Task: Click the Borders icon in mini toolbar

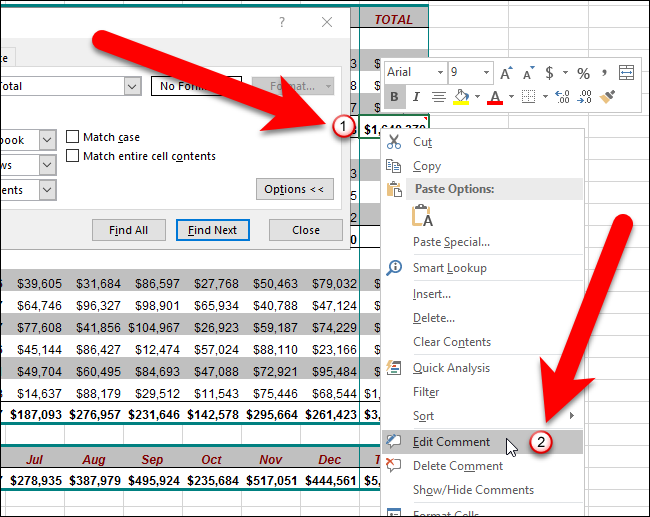Action: [x=529, y=97]
